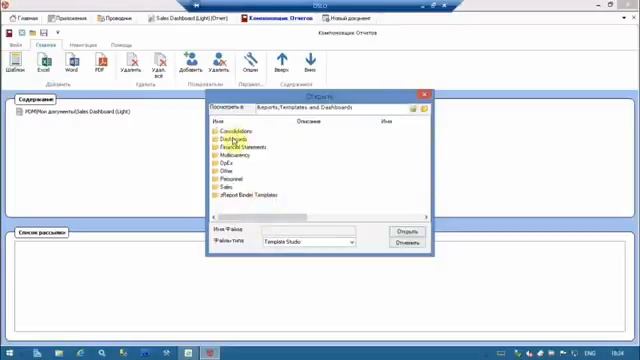
Task: Click the look-in path field
Action: point(331,108)
